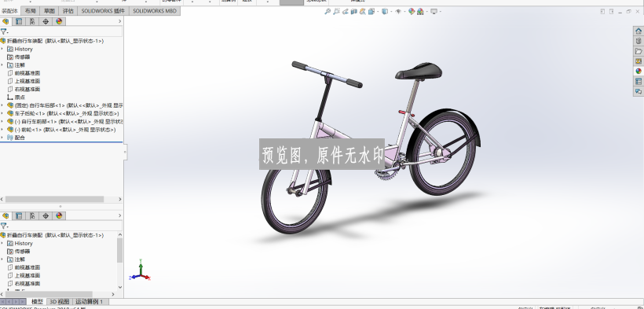
Task: Expand the (-) 前轮<1> component
Action: [x=2, y=130]
